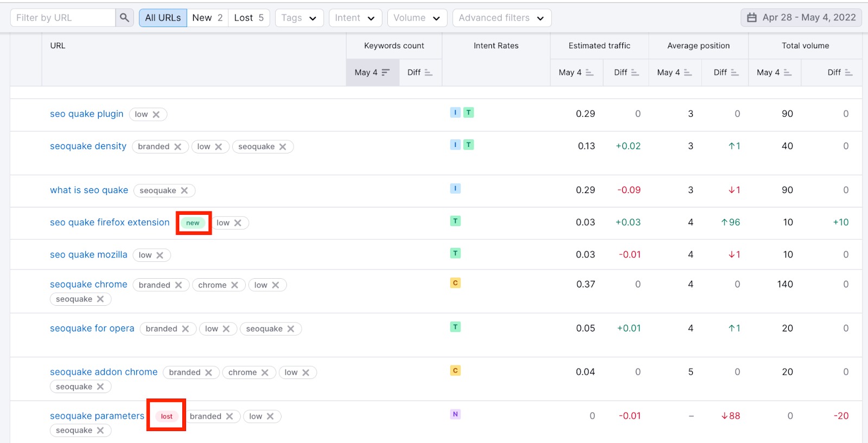Open the Intent filter dropdown

355,18
